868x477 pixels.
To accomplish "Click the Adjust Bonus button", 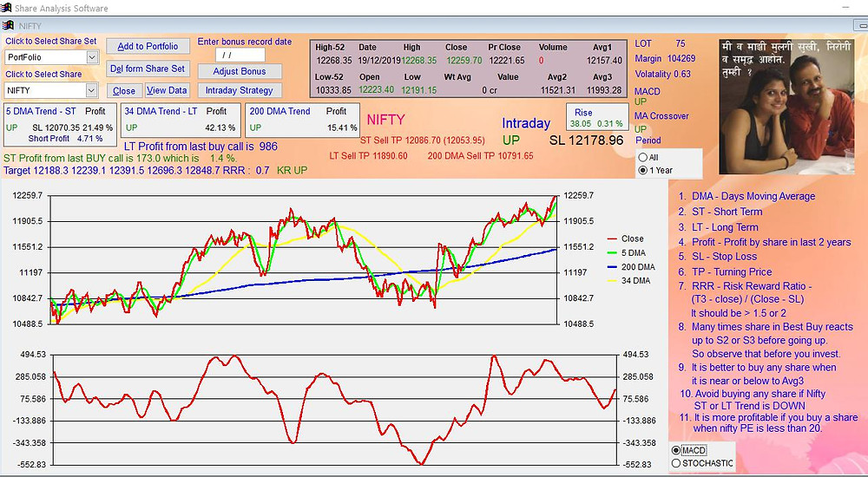I will [240, 71].
